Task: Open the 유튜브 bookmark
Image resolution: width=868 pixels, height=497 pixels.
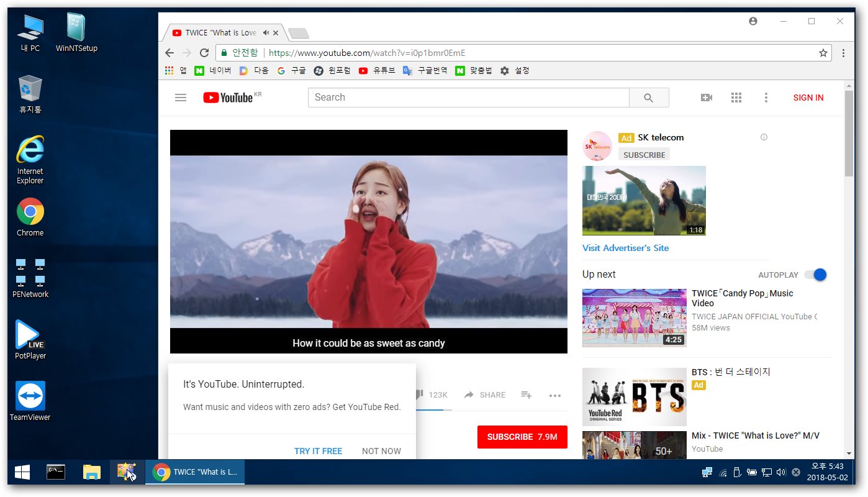Action: (x=377, y=71)
